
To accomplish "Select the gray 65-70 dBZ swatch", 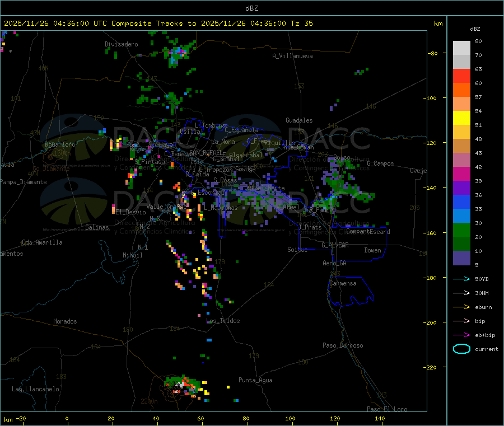I will pyautogui.click(x=461, y=62).
